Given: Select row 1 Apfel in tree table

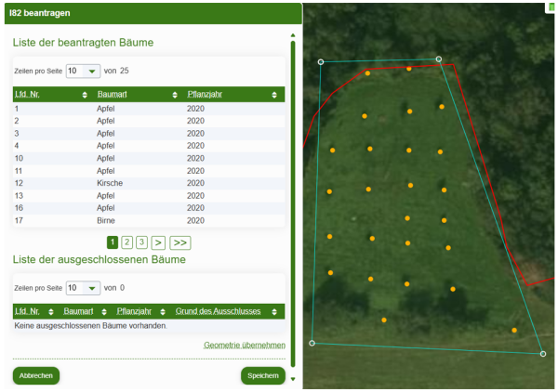Looking at the screenshot, I should (x=149, y=109).
